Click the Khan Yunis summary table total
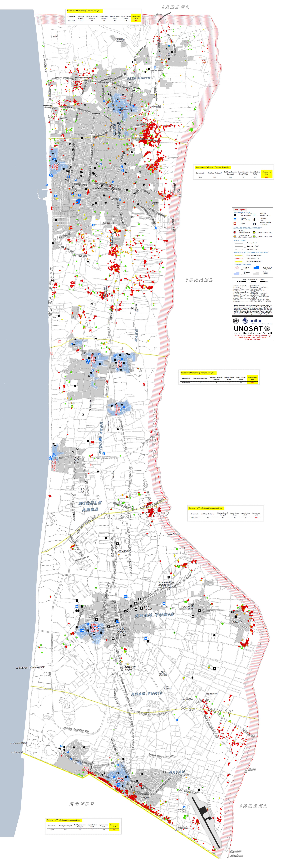The image size is (291, 868). [256, 518]
